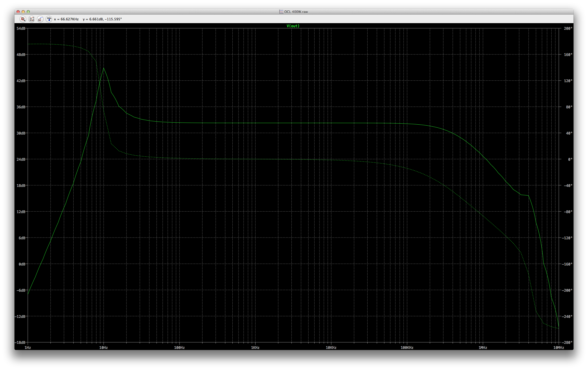Viewport: 588px width, 370px height.
Task: Click the 36dB left axis label
Action: tap(21, 107)
